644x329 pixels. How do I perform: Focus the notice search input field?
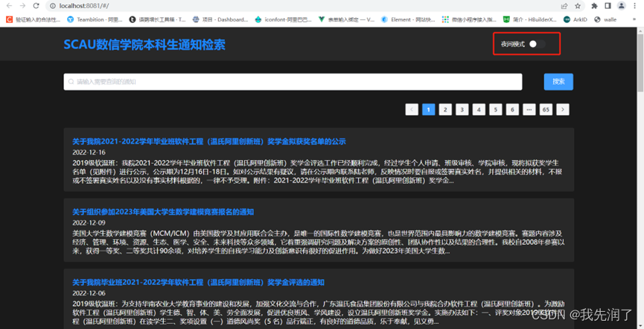coord(293,82)
